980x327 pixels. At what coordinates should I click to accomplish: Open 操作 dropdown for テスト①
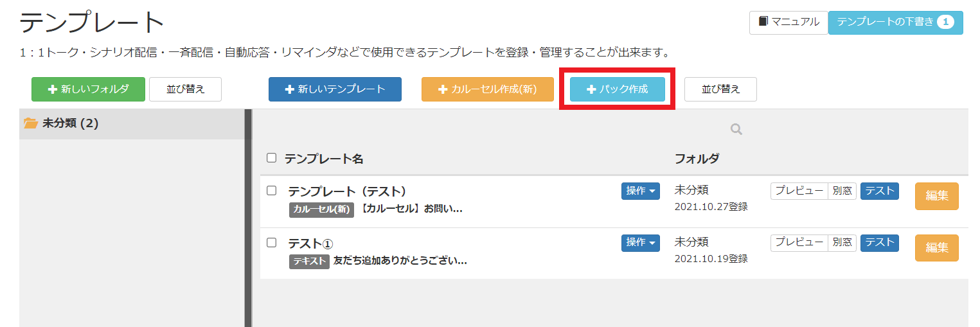click(640, 243)
